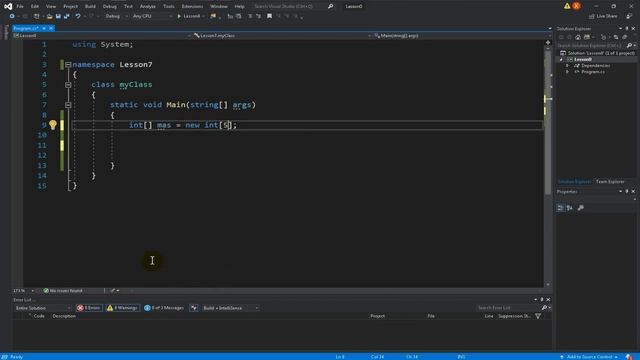
Task: Click the undo toolbar icon
Action: [78, 16]
